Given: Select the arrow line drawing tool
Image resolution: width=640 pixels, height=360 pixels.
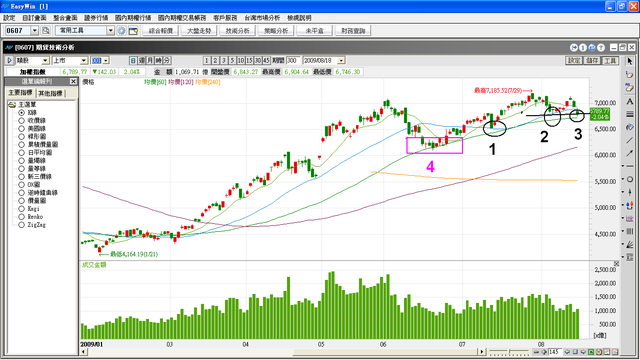Looking at the screenshot, I should (629, 153).
